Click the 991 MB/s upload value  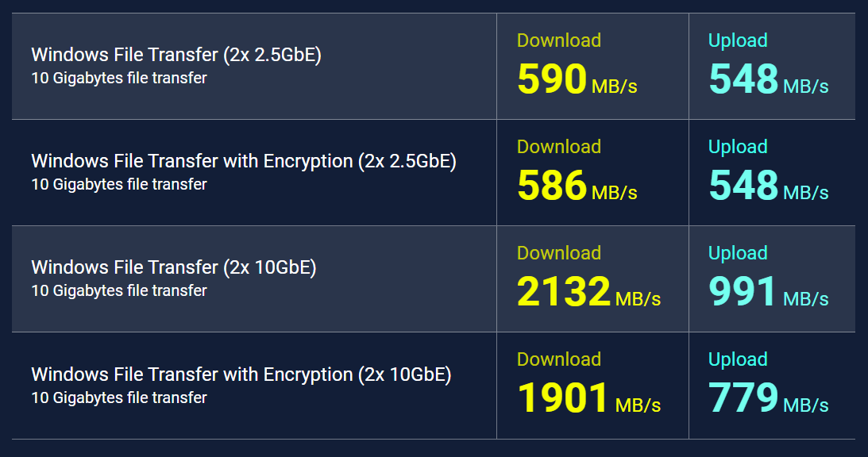769,291
